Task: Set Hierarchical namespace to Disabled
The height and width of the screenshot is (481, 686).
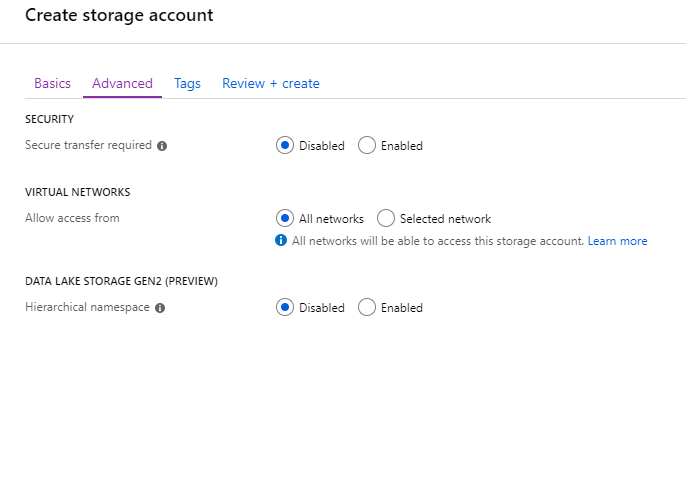Action: (x=285, y=307)
